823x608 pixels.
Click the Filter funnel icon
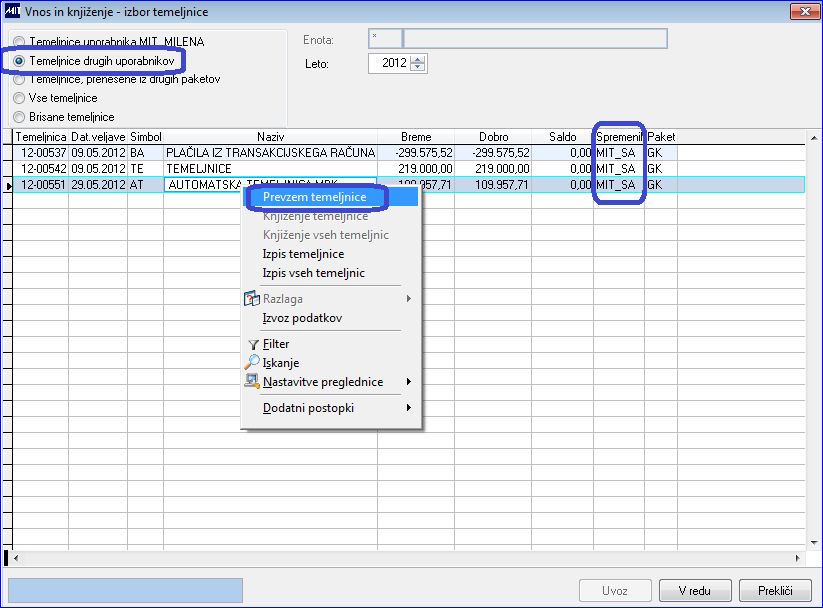pyautogui.click(x=254, y=344)
